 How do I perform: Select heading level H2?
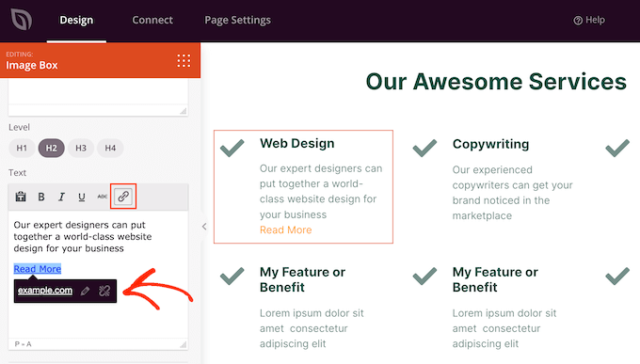pos(51,148)
